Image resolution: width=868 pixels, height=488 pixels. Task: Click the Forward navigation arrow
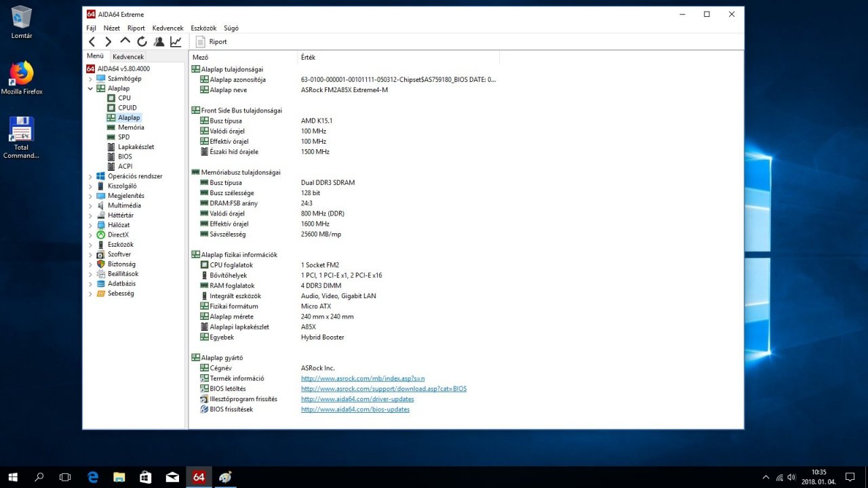[108, 42]
